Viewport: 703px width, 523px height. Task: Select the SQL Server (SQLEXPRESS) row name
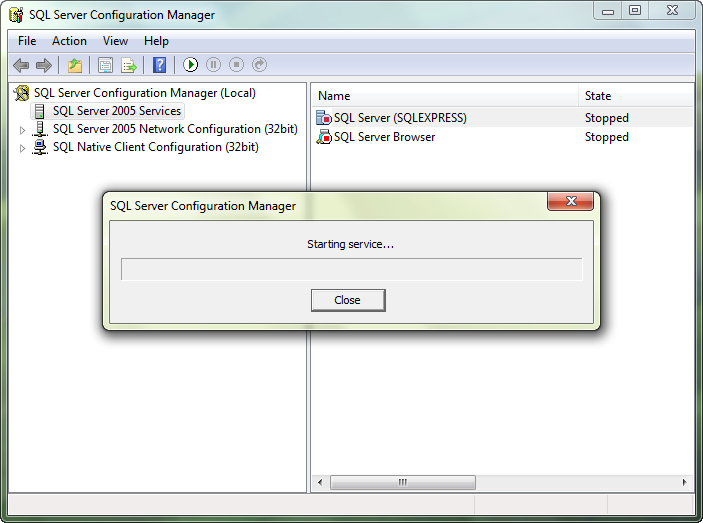tap(400, 118)
